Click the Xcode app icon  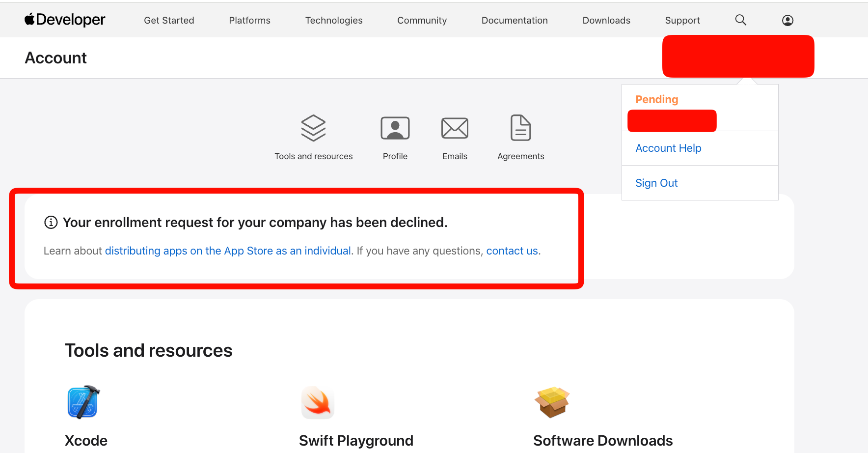(83, 402)
